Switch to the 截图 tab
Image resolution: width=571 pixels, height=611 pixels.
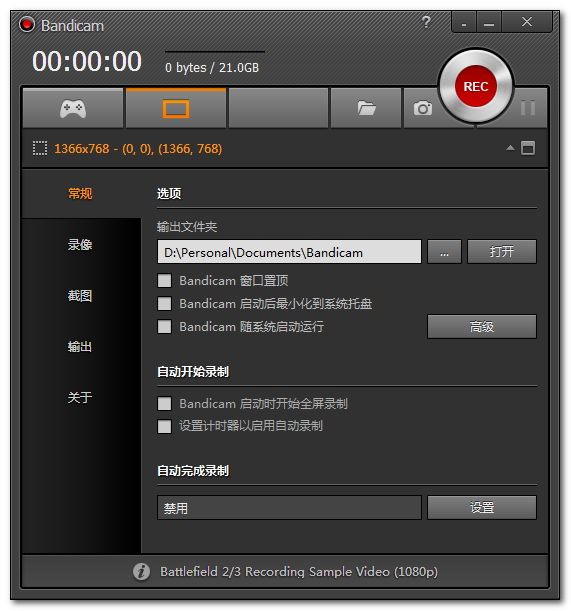80,296
